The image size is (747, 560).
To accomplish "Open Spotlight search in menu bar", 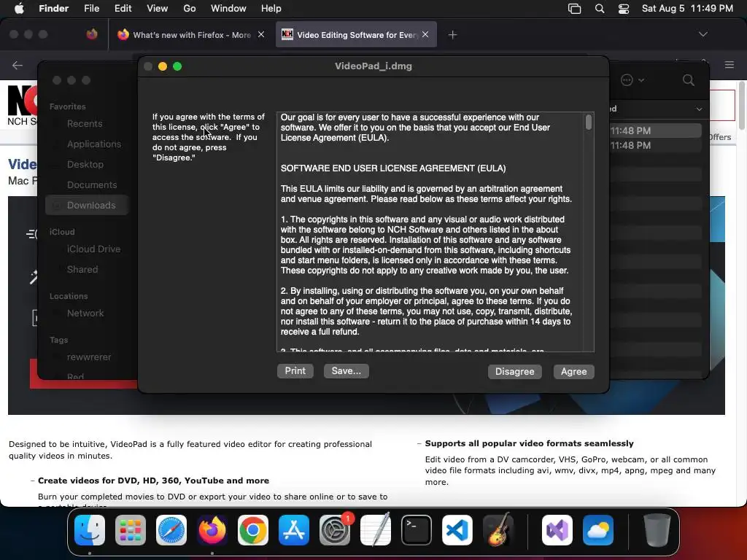I will point(600,9).
